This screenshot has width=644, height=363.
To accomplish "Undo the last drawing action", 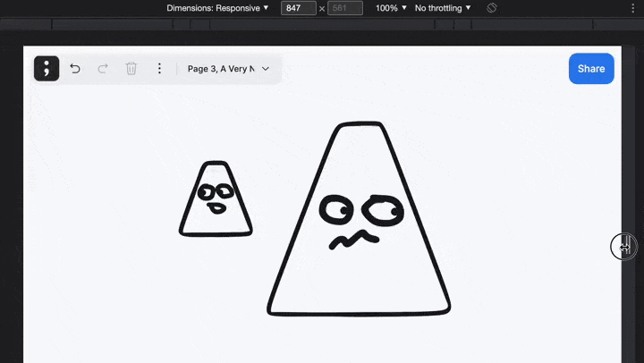I will [75, 69].
